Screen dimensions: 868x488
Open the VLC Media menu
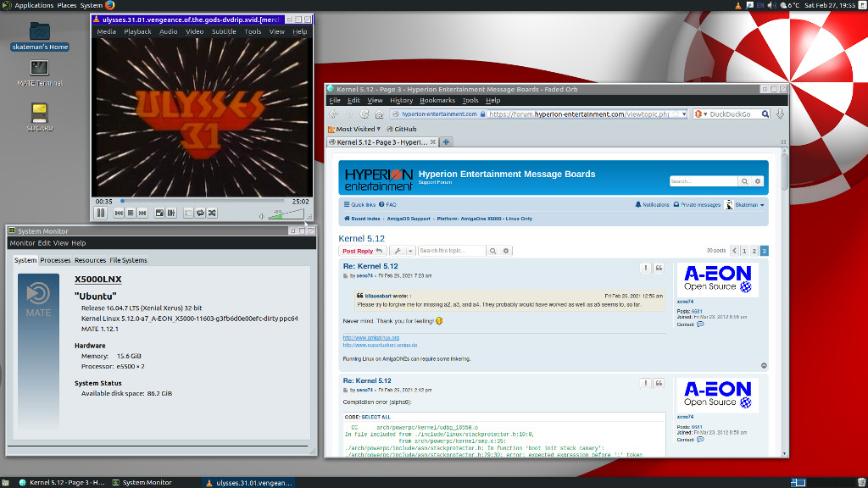tap(106, 31)
